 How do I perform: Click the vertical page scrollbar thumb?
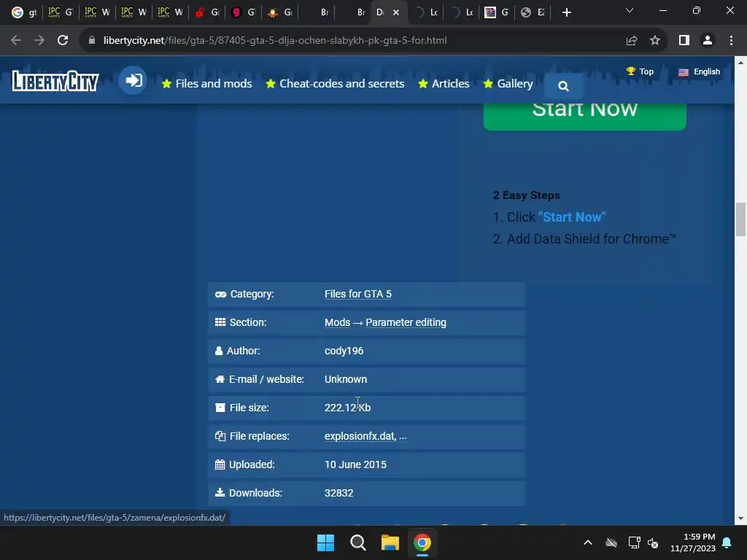tap(740, 219)
